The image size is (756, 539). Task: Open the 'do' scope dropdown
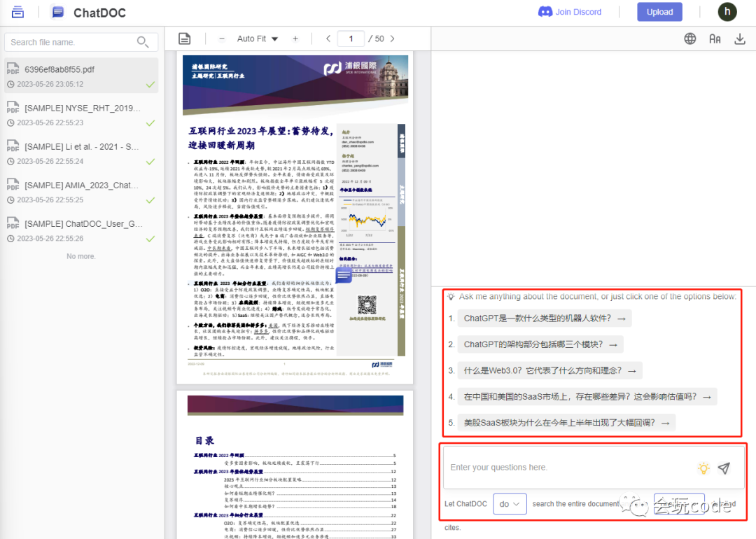(x=510, y=503)
